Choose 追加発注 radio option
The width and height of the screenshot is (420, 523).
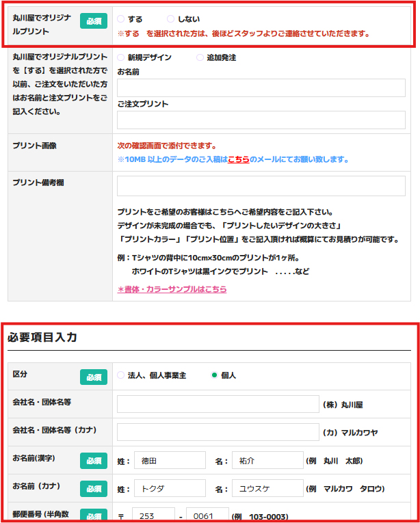click(x=200, y=57)
